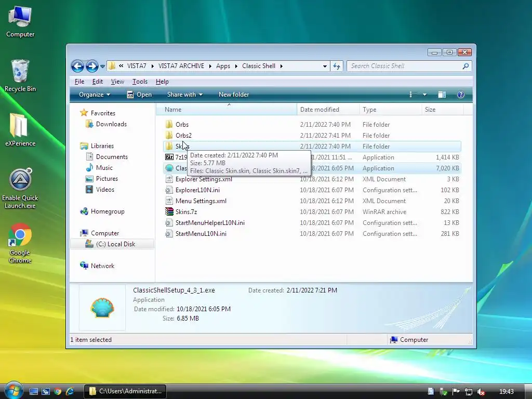Sort by the Date modified column
The width and height of the screenshot is (532, 399).
(328, 110)
